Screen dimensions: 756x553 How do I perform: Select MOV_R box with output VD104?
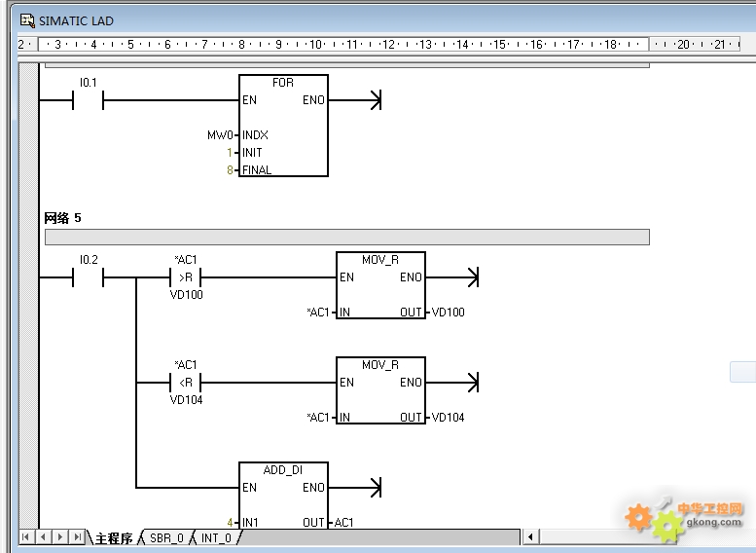[x=380, y=390]
